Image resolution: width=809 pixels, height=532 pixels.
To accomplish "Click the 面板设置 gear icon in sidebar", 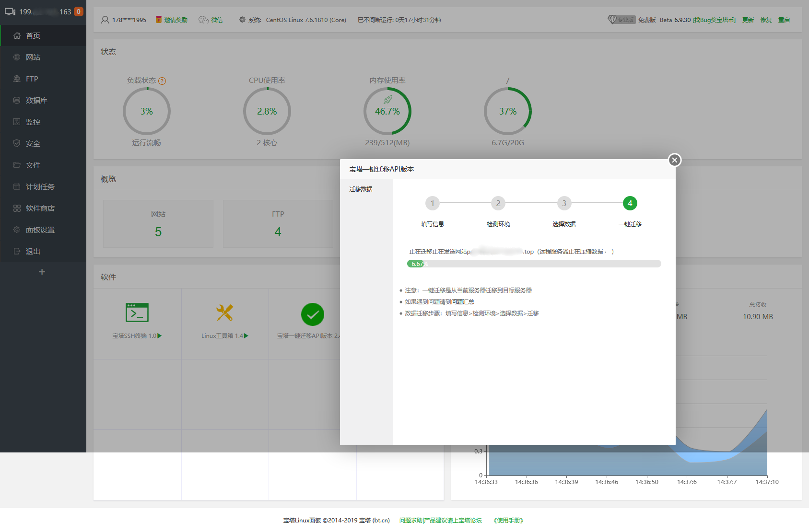I will [17, 230].
